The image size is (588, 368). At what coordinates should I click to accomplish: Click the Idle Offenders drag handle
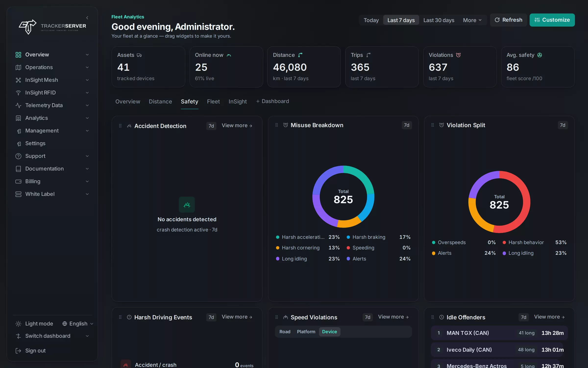433,317
